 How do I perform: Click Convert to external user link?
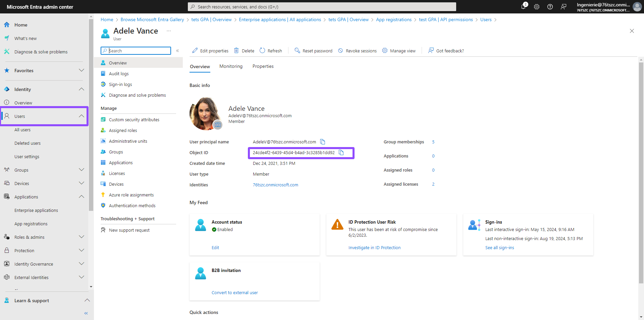235,292
